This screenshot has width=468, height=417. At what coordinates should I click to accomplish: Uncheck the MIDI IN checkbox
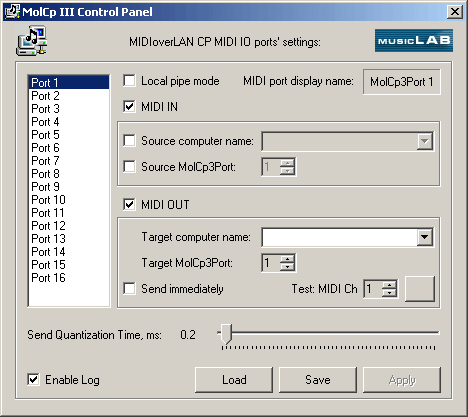click(x=129, y=107)
